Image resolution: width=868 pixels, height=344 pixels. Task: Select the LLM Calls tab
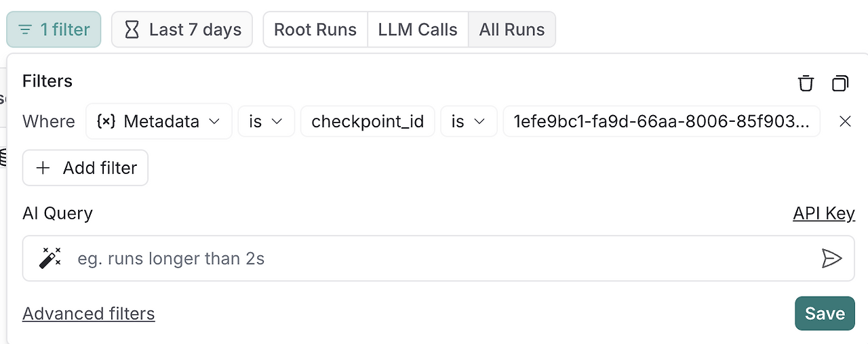point(418,30)
